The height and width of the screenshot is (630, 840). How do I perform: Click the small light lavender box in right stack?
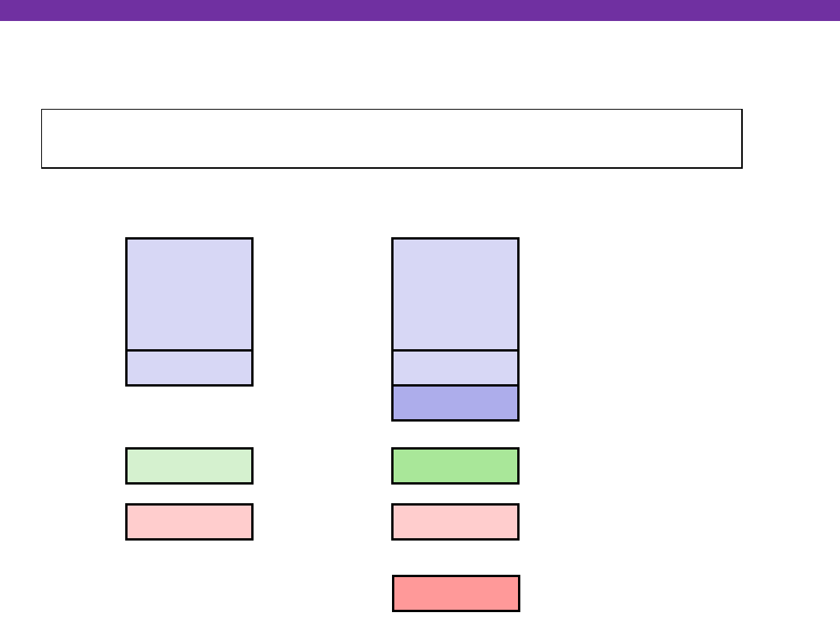pyautogui.click(x=455, y=368)
